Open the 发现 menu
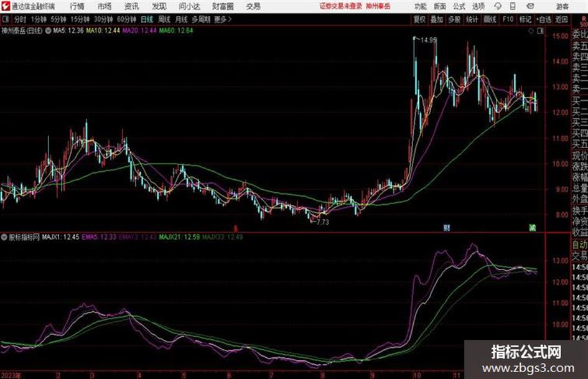The image size is (588, 379). tap(159, 6)
